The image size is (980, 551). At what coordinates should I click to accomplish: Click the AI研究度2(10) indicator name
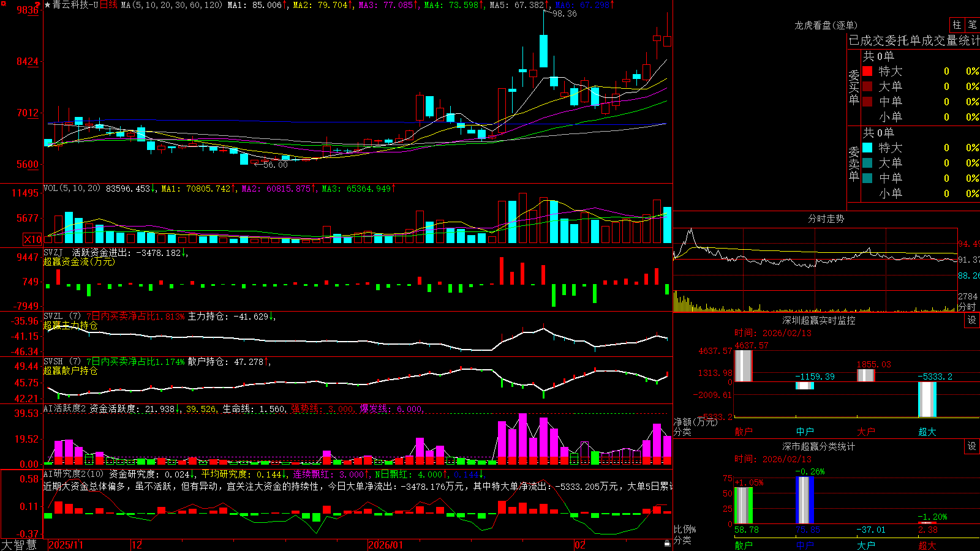(73, 474)
